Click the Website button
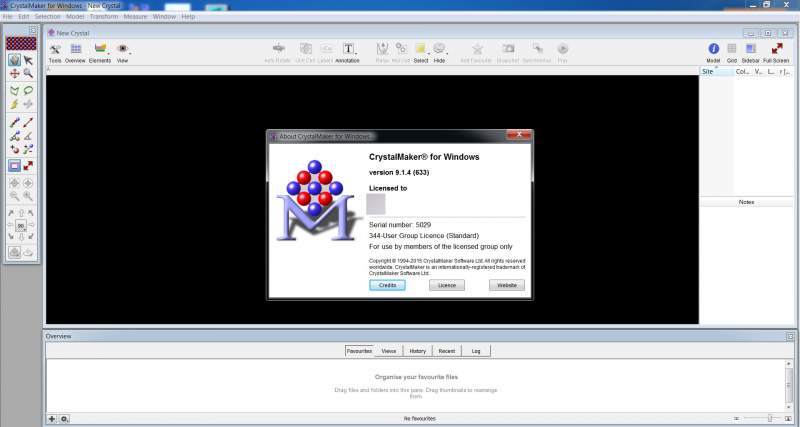Viewport: 800px width, 427px height. point(507,285)
